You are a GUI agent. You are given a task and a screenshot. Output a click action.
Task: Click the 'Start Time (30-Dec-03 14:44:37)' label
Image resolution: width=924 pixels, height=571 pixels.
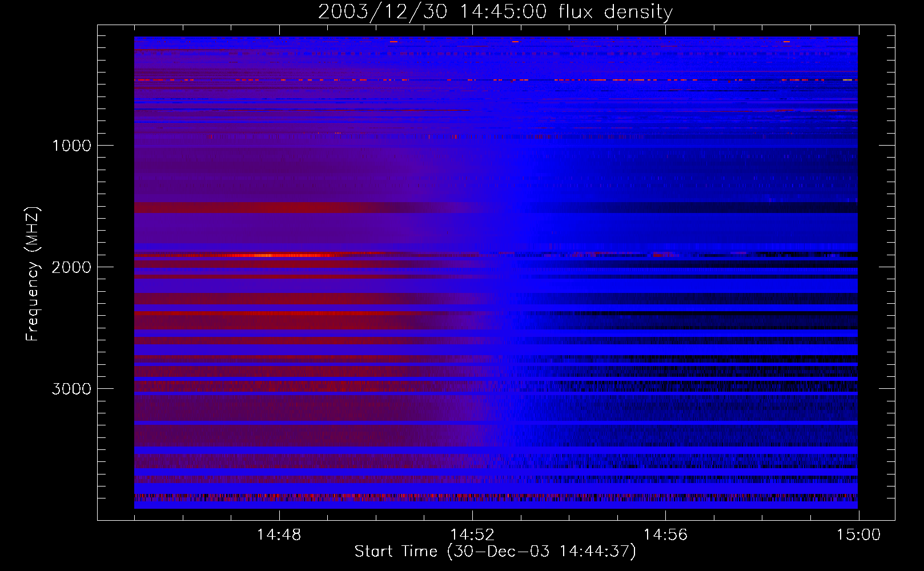(495, 552)
